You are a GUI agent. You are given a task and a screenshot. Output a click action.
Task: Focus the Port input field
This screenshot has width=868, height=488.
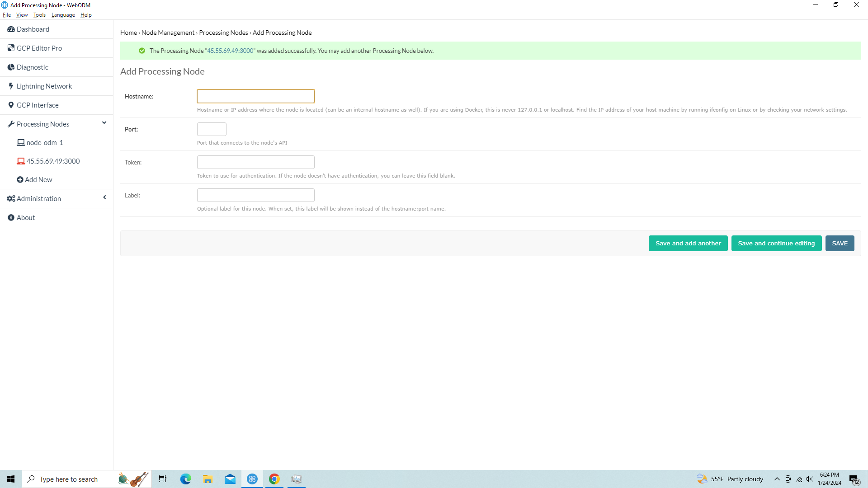tap(212, 129)
